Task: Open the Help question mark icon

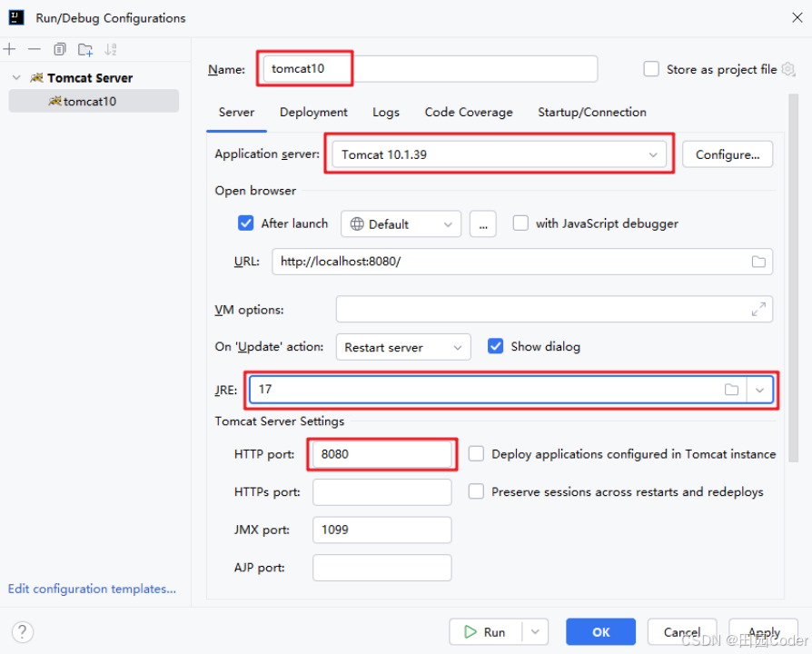Action: tap(22, 631)
